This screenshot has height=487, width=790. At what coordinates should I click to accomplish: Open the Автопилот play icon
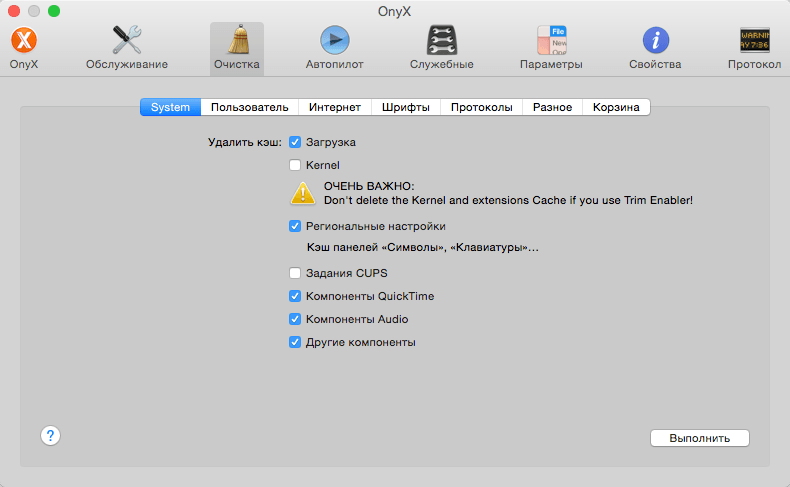335,40
